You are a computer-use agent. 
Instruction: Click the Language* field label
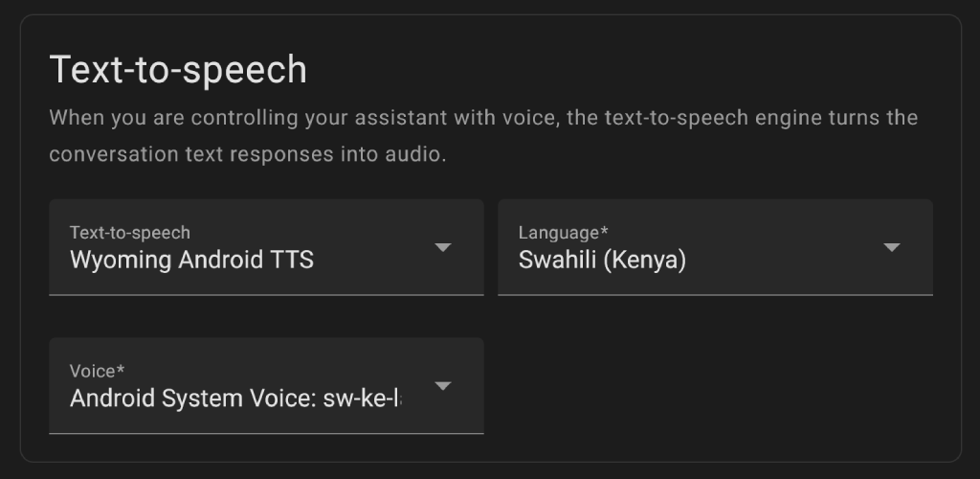[564, 232]
